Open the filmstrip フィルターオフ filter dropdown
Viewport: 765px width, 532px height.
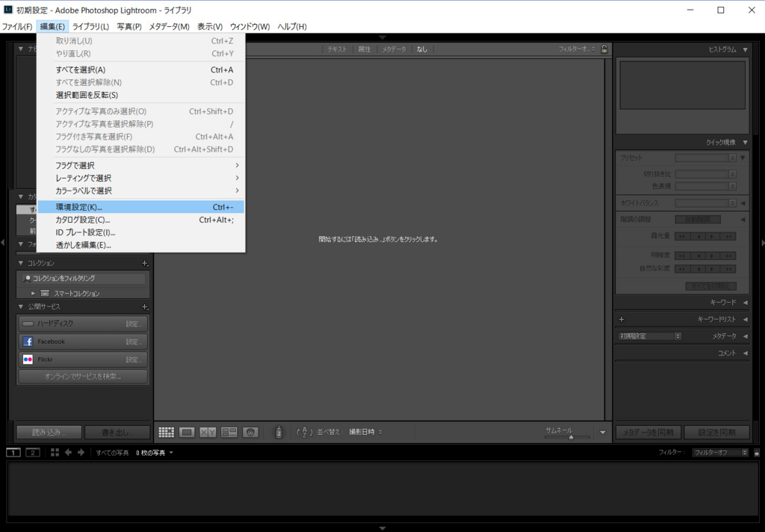pos(719,453)
